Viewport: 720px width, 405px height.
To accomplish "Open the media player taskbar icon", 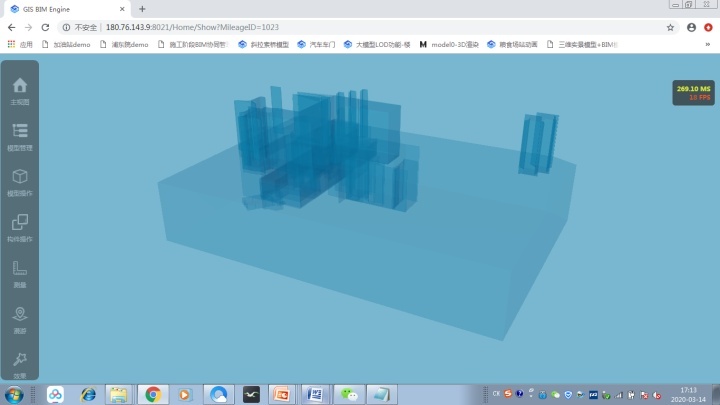I will 185,394.
